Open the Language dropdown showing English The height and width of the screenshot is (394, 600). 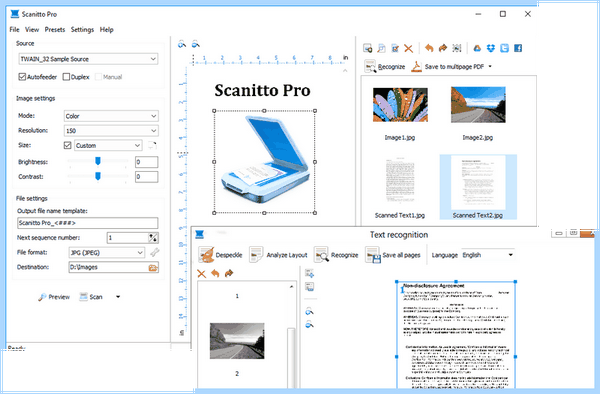pos(488,255)
